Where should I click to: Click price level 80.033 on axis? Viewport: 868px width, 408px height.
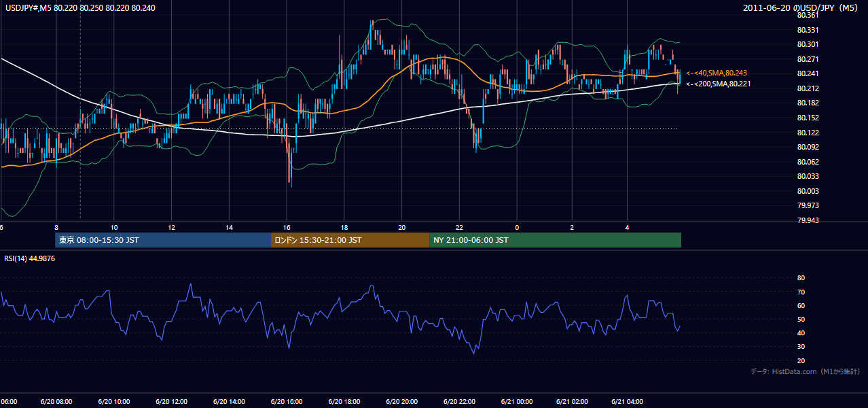[x=808, y=176]
